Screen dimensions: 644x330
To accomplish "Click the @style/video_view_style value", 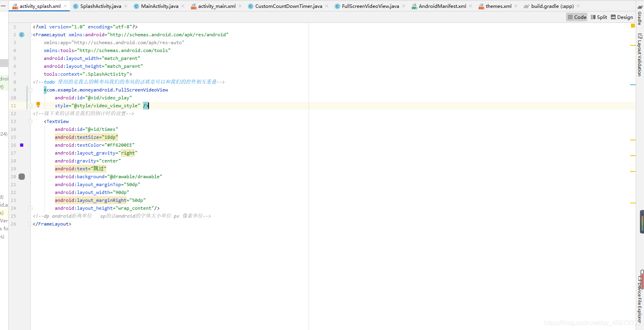I will tap(106, 106).
